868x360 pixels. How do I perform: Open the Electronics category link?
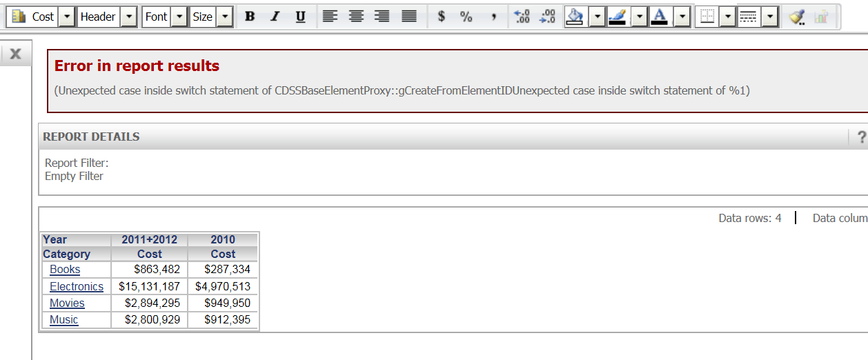[77, 286]
